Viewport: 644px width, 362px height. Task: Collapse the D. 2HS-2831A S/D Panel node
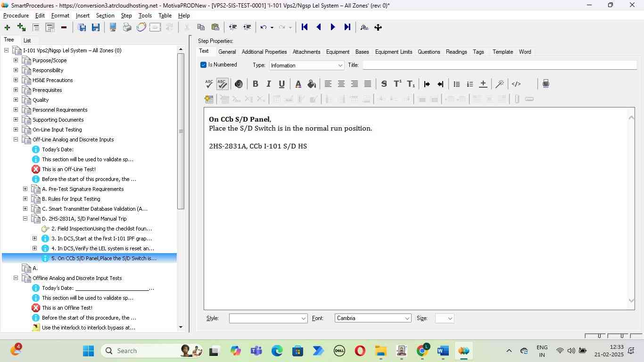point(25,219)
